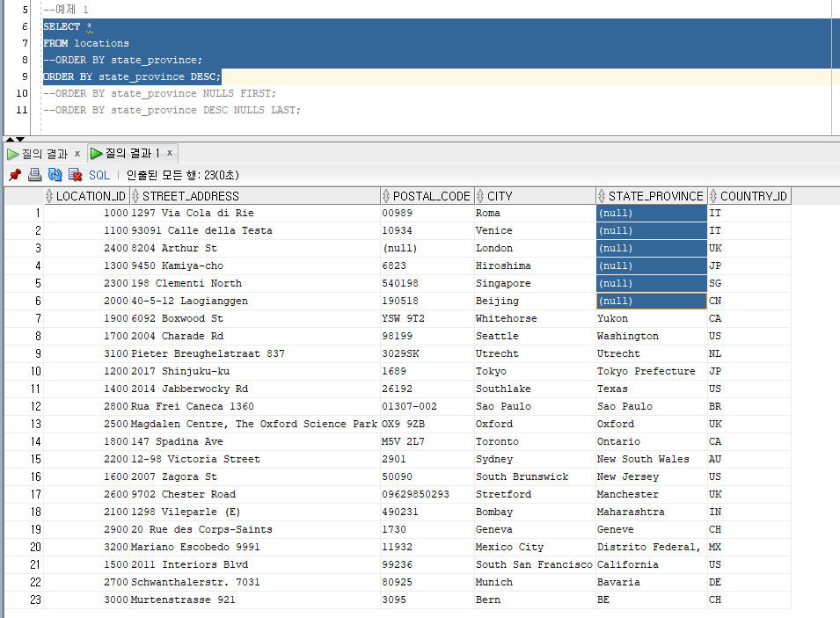The width and height of the screenshot is (840, 618).
Task: Sort by LOCATION_ID column header
Action: [x=86, y=196]
